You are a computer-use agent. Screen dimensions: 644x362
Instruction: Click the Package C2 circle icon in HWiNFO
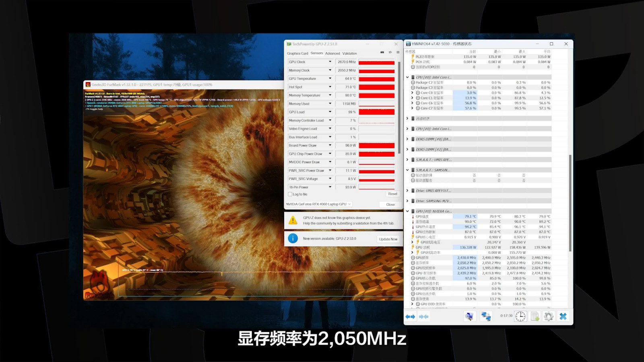click(x=413, y=82)
